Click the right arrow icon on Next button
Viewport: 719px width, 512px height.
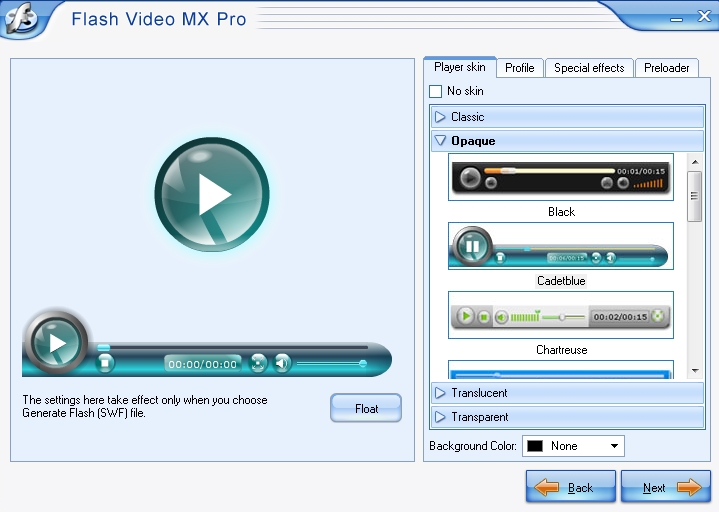[x=689, y=488]
